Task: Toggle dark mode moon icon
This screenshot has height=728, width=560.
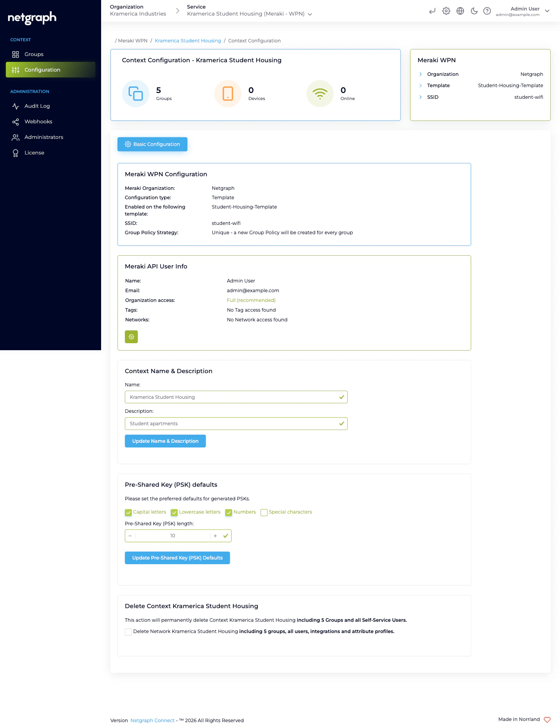Action: click(x=474, y=11)
